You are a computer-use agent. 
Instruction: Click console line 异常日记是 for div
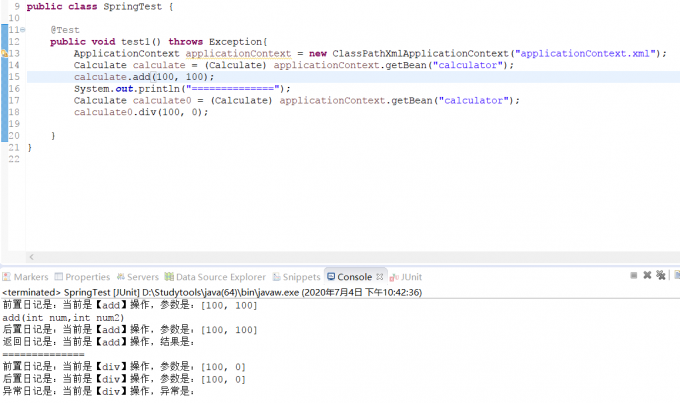[x=98, y=391]
